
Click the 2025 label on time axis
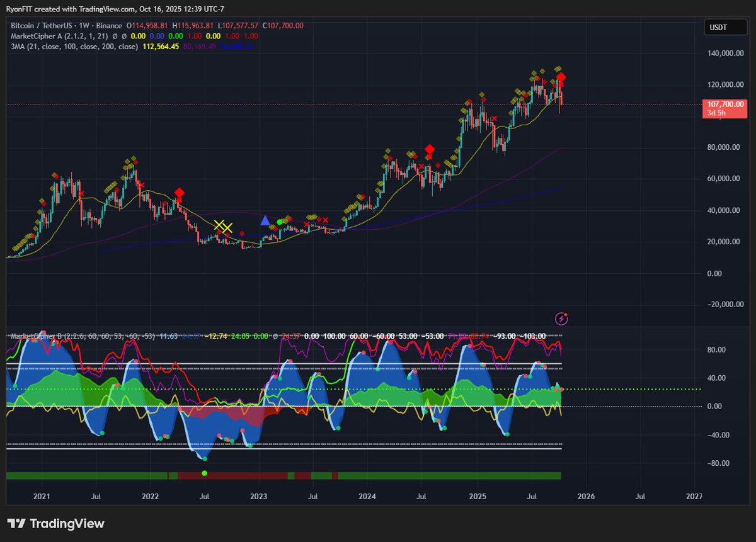[x=478, y=497]
